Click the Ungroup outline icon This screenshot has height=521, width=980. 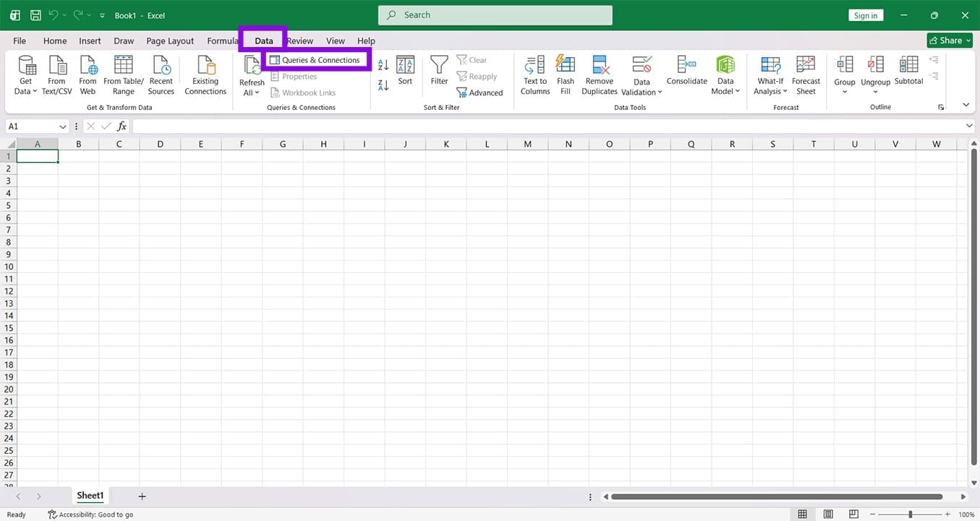tap(875, 65)
